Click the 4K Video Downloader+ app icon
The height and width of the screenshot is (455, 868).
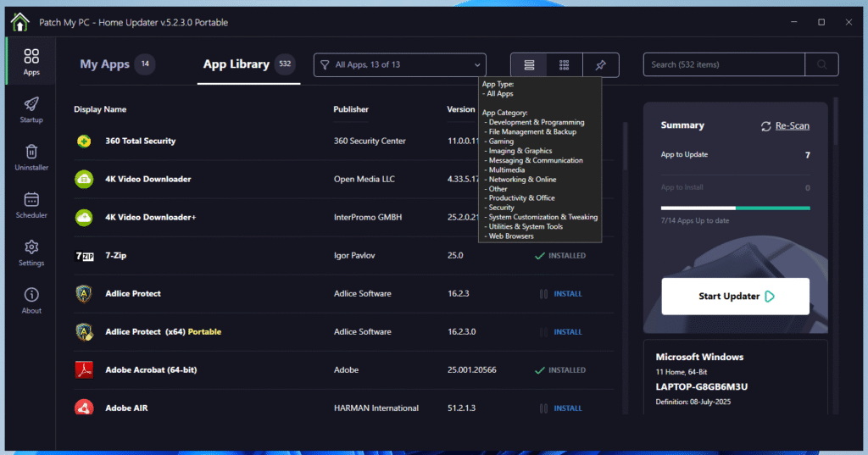(x=84, y=217)
